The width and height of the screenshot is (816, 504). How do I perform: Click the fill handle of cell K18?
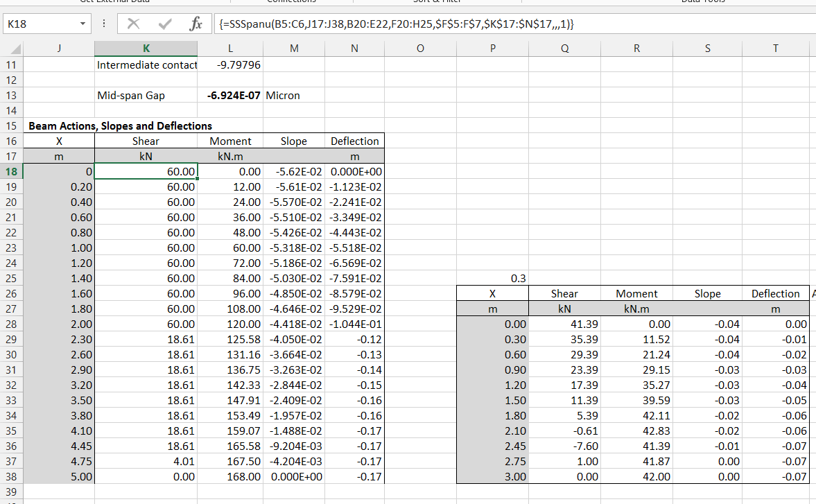[198, 179]
